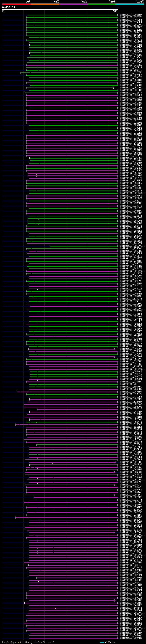Viewport: 146px width, 644px height.
Task: Click the green alignment bar for C2C050
Action: click(69, 72)
